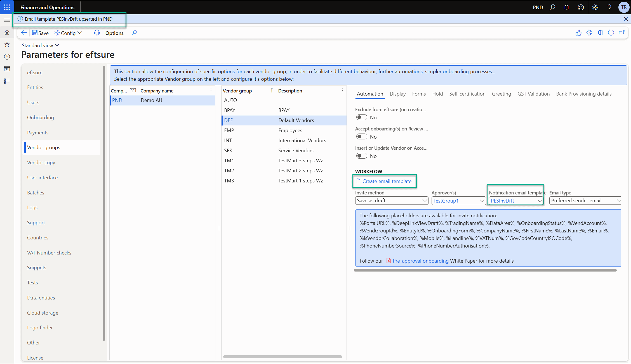The width and height of the screenshot is (631, 364).
Task: Refresh the page icon
Action: click(x=611, y=33)
